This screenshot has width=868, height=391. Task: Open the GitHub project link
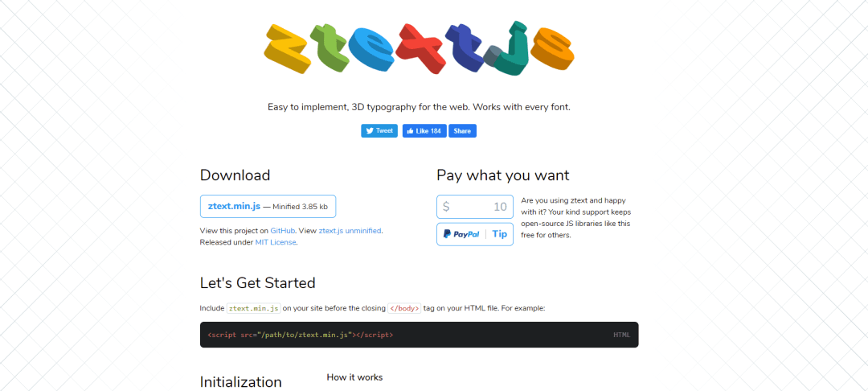pyautogui.click(x=283, y=230)
